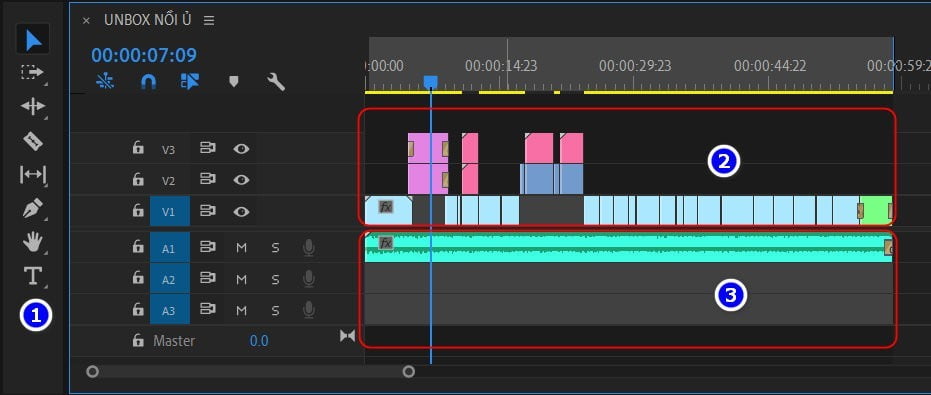This screenshot has width=931, height=395.
Task: Toggle insert sequences as nests option
Action: 105,81
